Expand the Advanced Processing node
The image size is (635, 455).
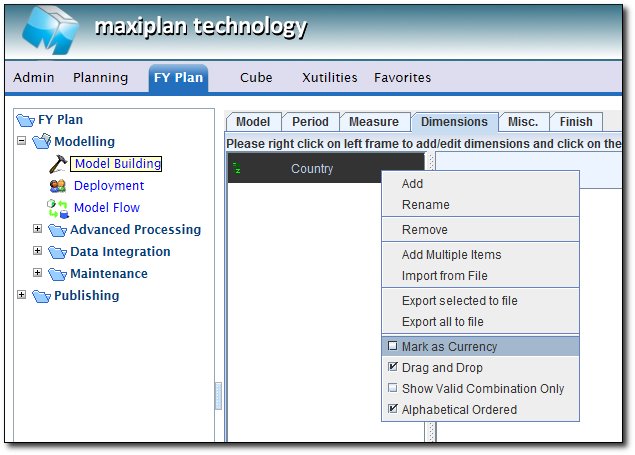click(38, 230)
